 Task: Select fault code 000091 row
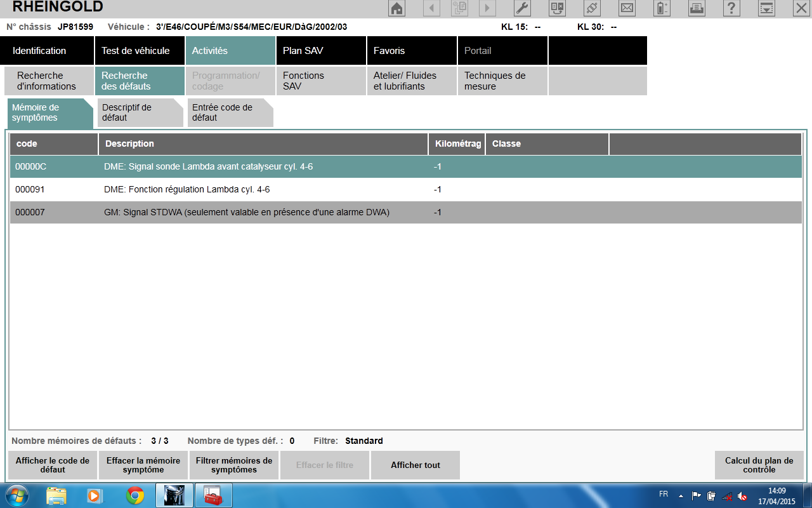coord(406,190)
